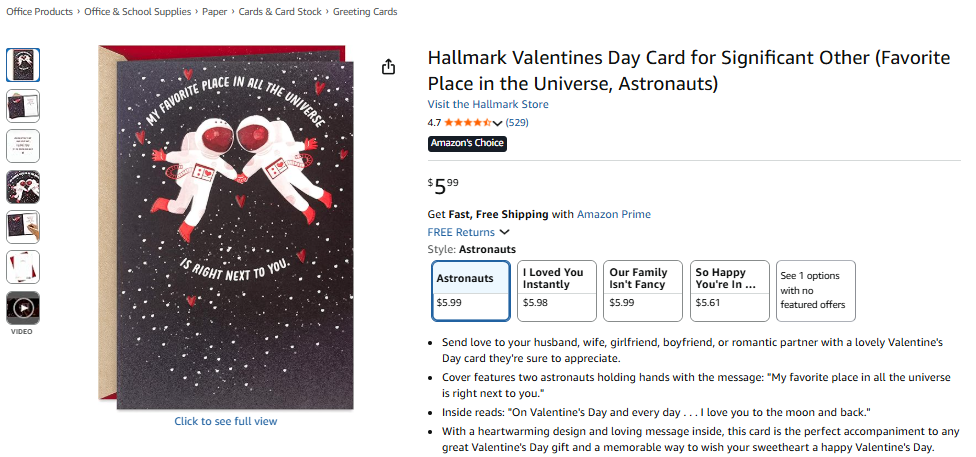
Task: Select the first astronaut cover thumbnail
Action: click(x=23, y=65)
